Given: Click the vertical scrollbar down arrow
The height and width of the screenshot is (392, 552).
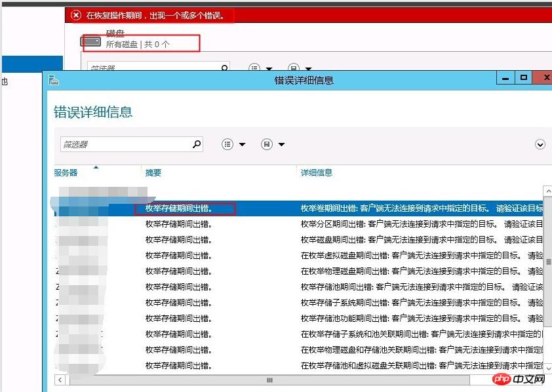Looking at the screenshot, I should [548, 368].
